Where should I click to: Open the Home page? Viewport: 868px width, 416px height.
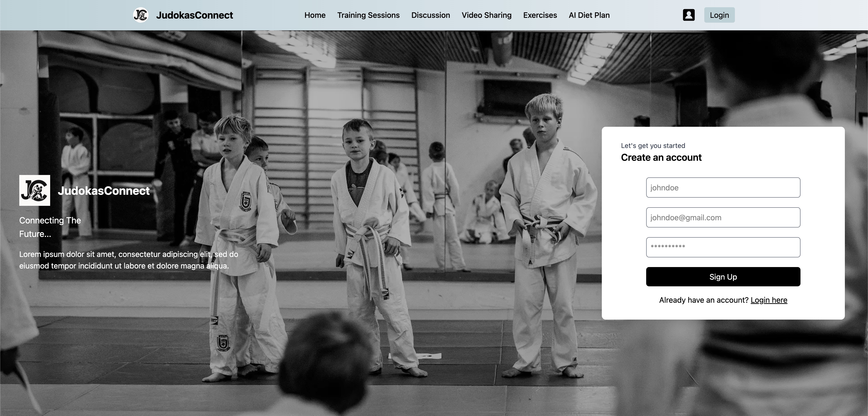pyautogui.click(x=315, y=15)
